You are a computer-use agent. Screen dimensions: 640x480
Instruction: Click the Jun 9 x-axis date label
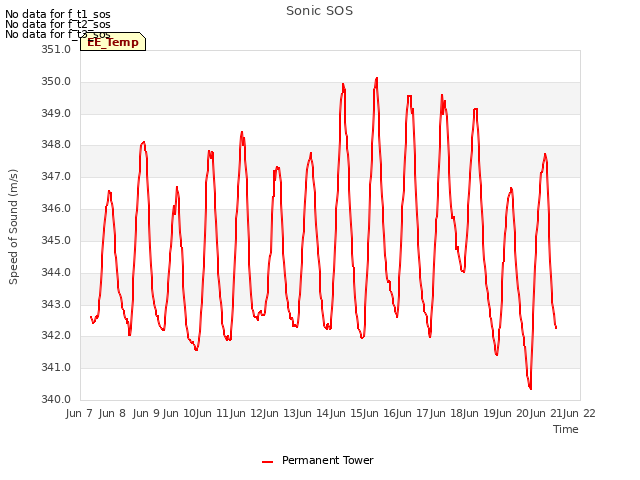[x=146, y=413]
